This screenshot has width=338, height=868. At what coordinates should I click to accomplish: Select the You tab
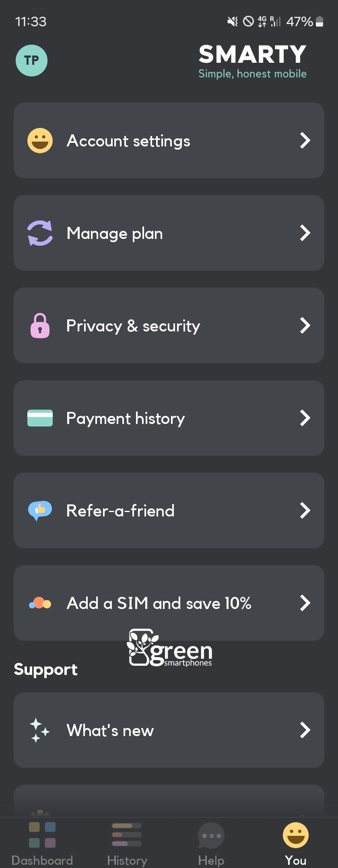coord(296,843)
